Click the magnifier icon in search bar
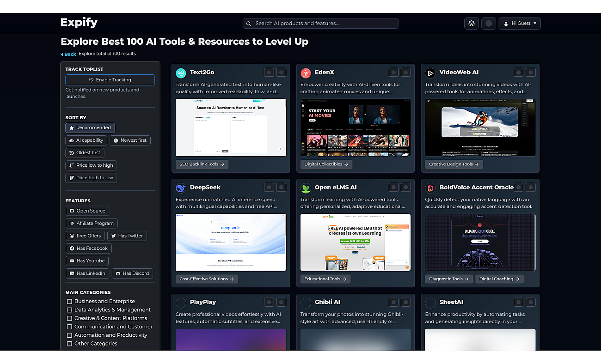The height and width of the screenshot is (364, 601). point(249,24)
